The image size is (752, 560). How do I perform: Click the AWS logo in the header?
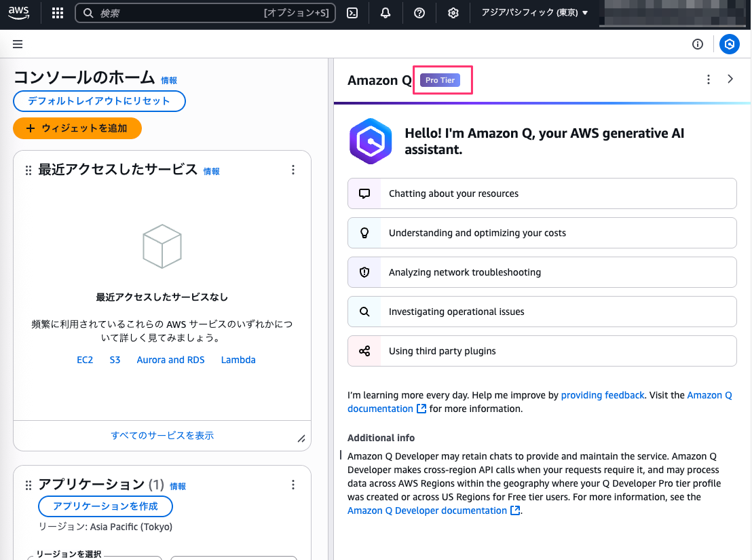[x=19, y=13]
